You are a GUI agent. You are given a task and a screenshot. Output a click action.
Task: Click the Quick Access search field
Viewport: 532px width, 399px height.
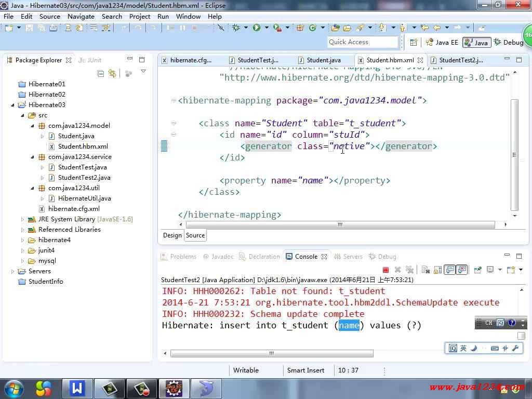tap(362, 42)
